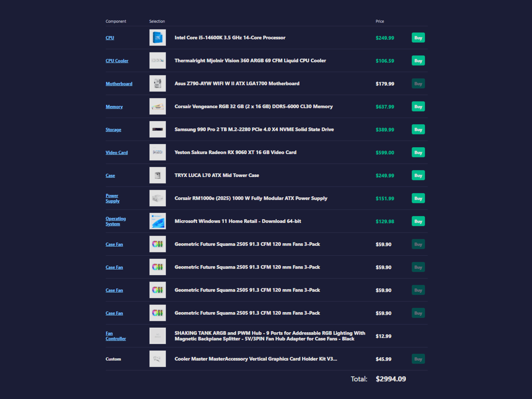Select the Custom component label
This screenshot has width=532, height=399.
[x=113, y=359]
